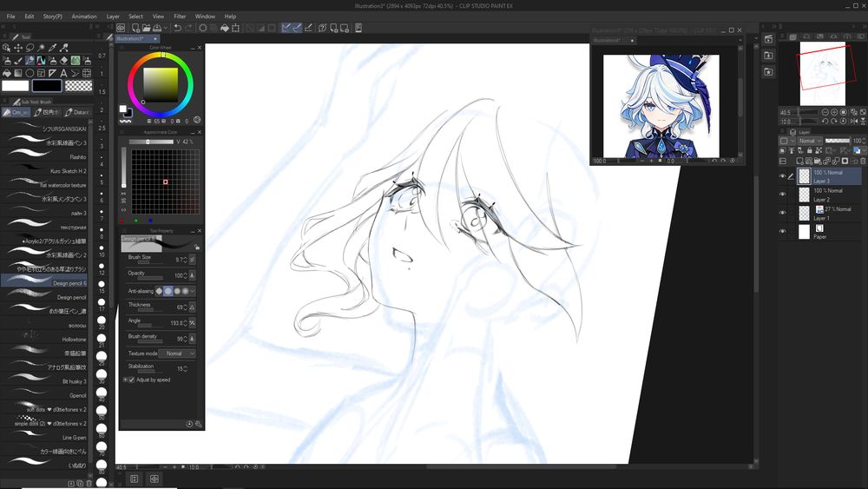Screen dimensions: 868x489
Task: Toggle Snap to Grid in command bar
Action: [308, 28]
